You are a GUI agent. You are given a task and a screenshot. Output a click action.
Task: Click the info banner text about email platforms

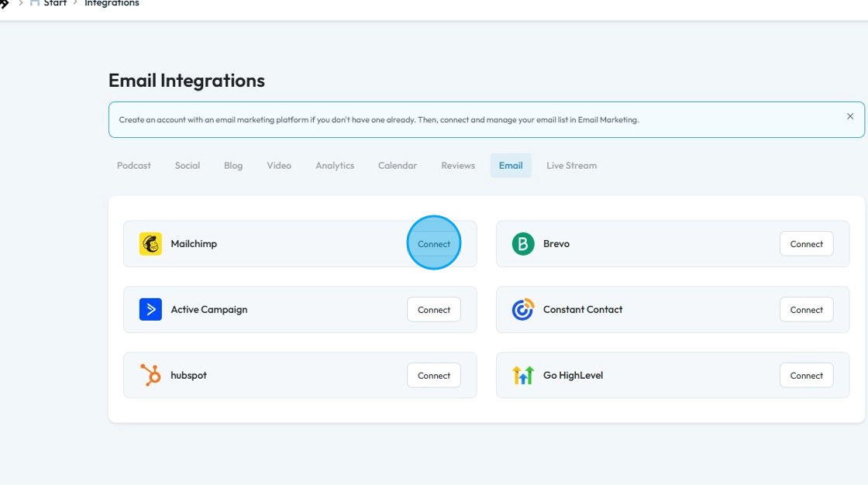pyautogui.click(x=379, y=119)
